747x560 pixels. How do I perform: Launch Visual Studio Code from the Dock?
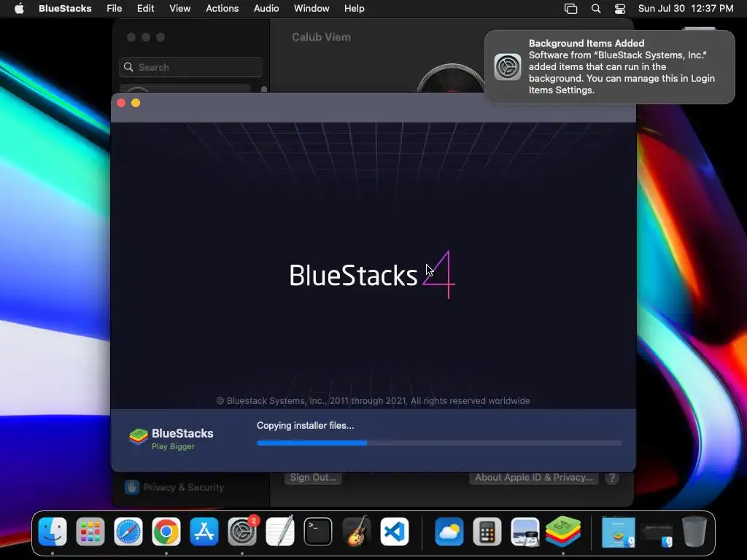pyautogui.click(x=394, y=532)
